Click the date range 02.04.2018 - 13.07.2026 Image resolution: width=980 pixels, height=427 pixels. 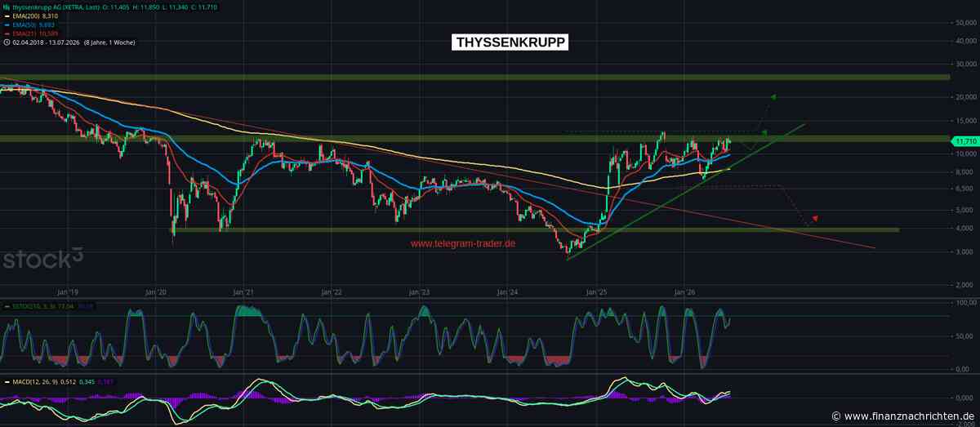click(x=46, y=42)
